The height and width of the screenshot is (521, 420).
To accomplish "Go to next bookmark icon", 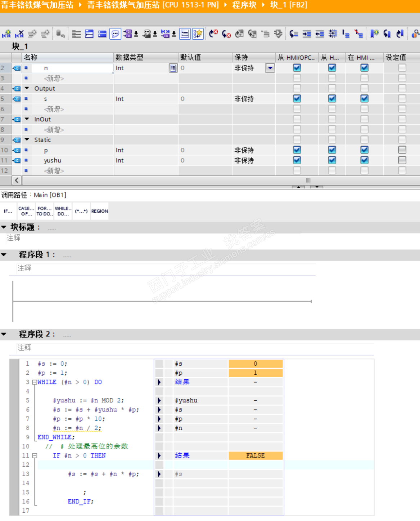I will [x=387, y=34].
